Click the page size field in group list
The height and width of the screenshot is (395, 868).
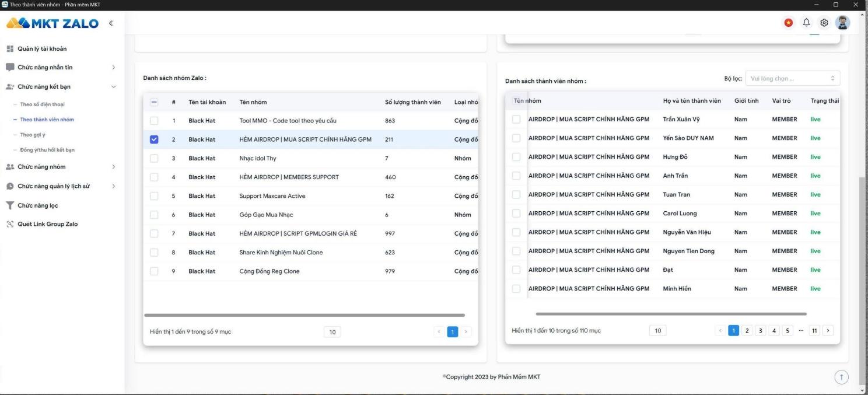click(332, 332)
